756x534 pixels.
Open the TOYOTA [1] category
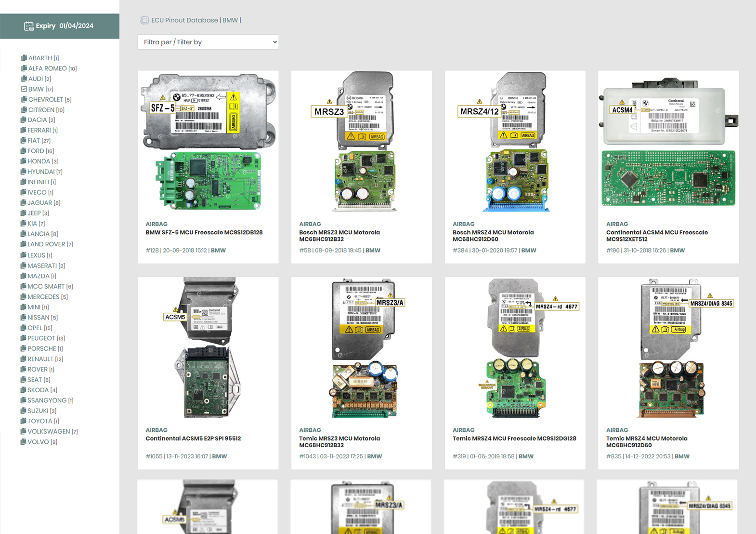coord(39,421)
